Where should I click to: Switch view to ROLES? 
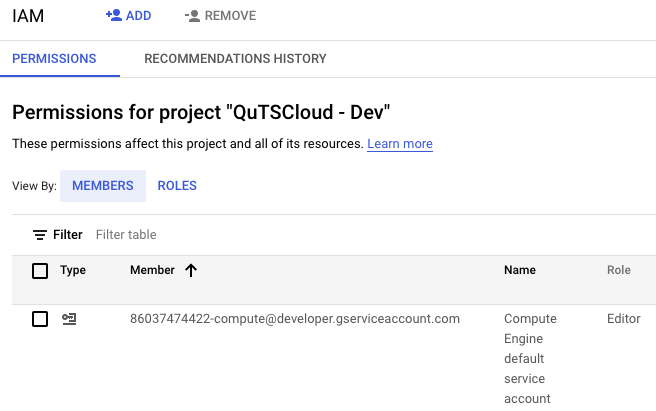(177, 186)
